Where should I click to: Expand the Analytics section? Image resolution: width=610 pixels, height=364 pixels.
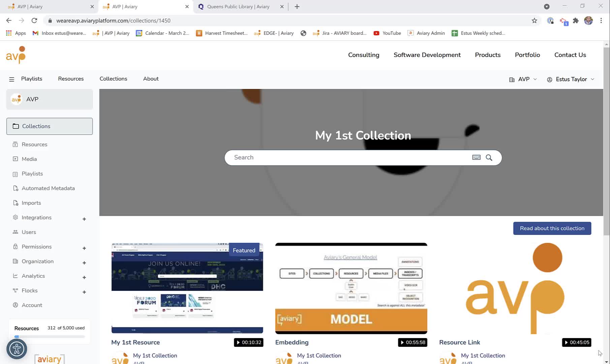point(84,277)
